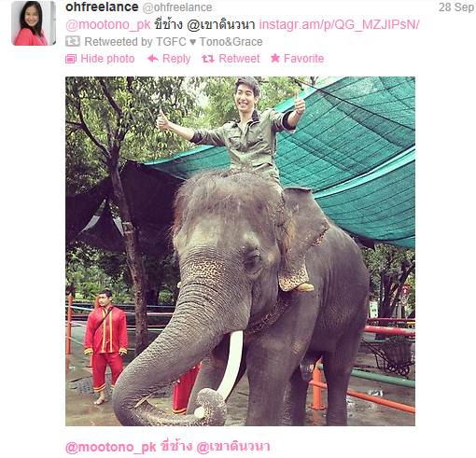Click the retweeted-by icon beside TGFC
Viewport: 476px width, 458px height.
[73, 41]
